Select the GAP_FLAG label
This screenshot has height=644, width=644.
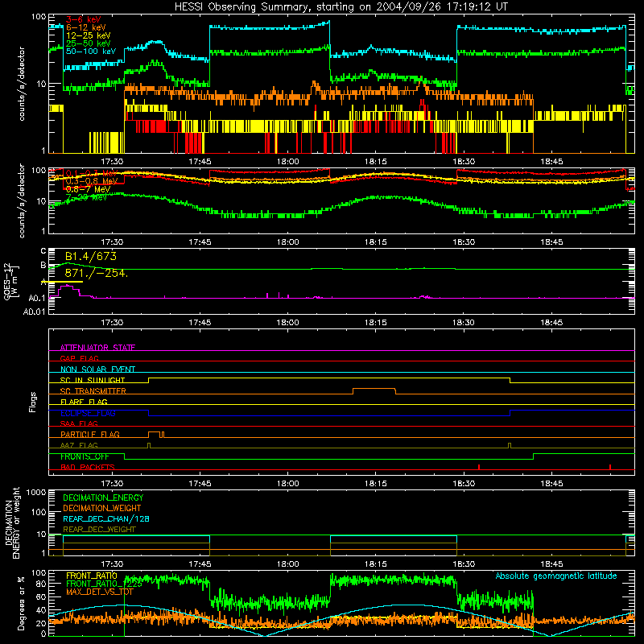point(79,358)
